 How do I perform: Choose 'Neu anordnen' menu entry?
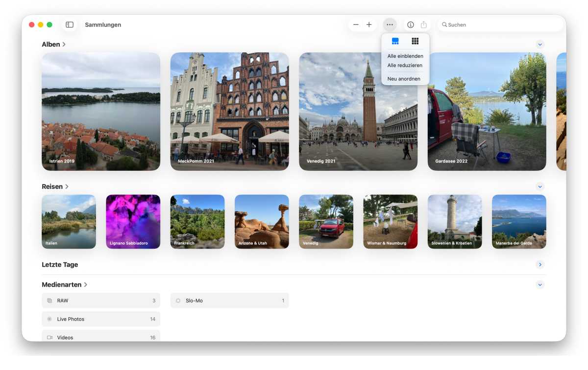point(404,79)
